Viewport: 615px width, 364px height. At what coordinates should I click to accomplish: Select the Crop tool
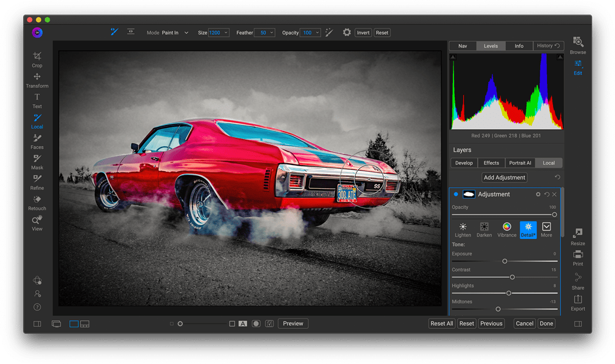point(37,59)
